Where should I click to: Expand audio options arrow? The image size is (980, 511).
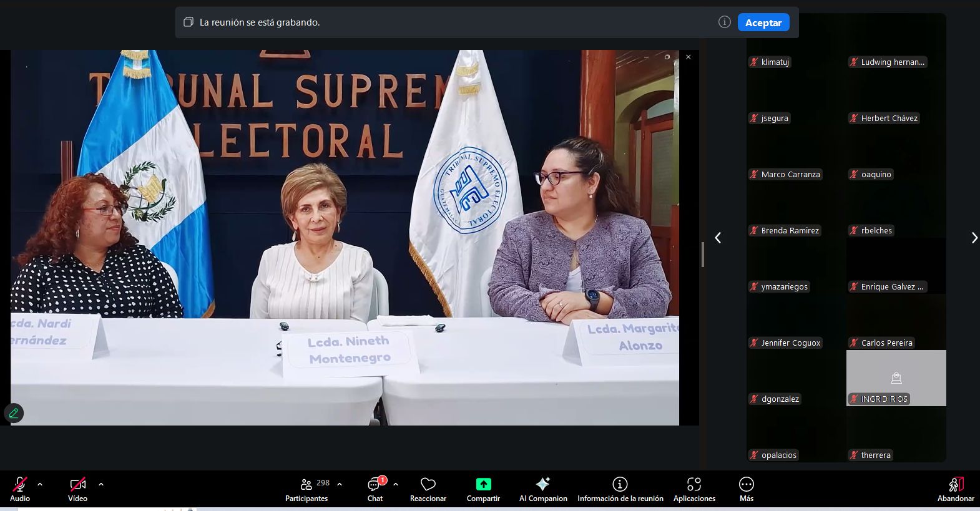coord(40,484)
